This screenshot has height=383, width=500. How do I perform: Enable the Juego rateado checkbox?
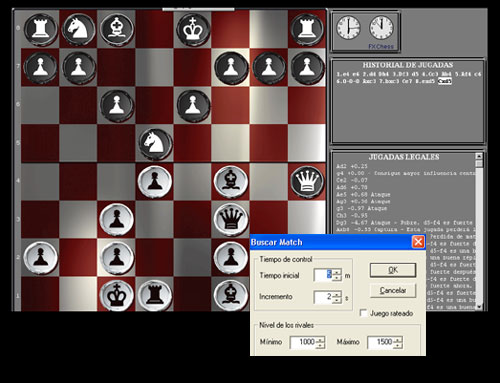[363, 313]
